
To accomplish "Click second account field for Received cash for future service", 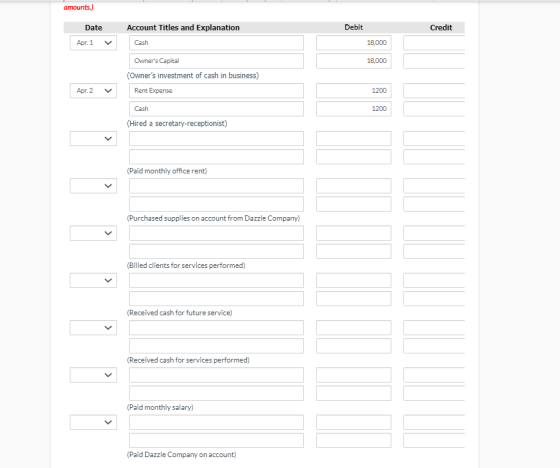I will [216, 299].
